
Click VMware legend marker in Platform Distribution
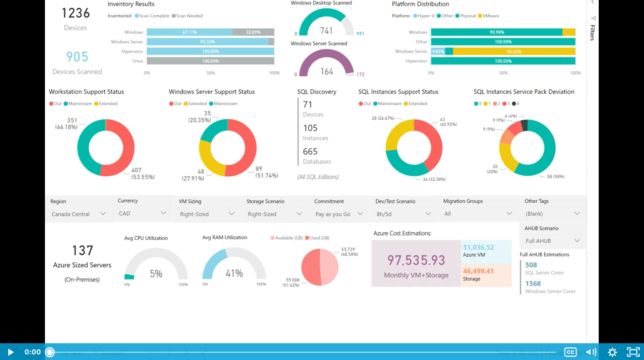480,16
